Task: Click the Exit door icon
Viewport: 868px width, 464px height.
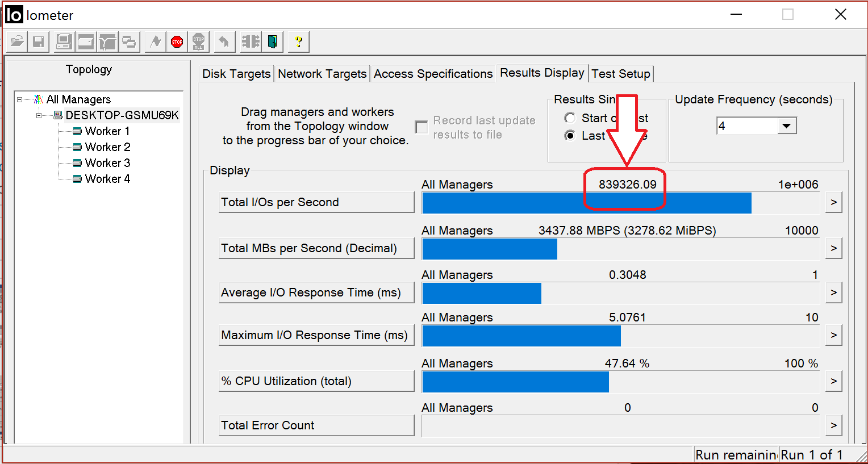Action: (x=273, y=41)
